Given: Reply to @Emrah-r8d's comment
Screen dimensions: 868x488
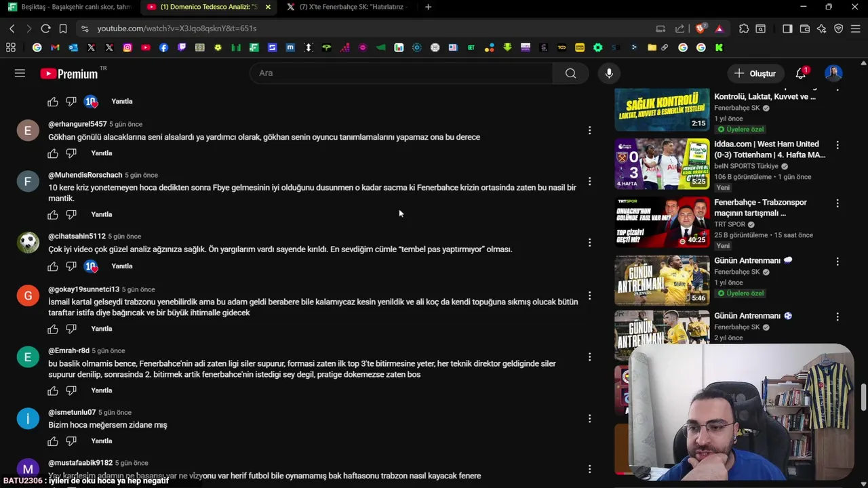Looking at the screenshot, I should tap(102, 390).
